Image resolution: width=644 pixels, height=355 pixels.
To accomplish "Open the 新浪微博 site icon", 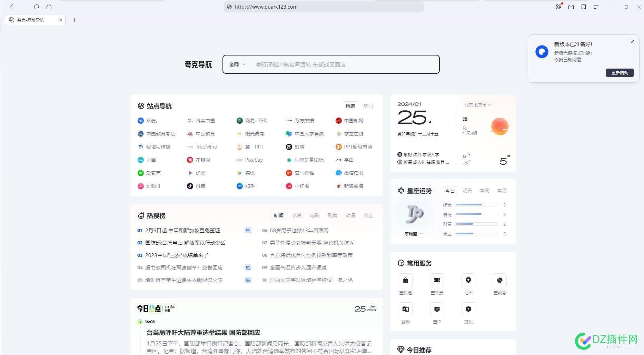I will [x=338, y=186].
